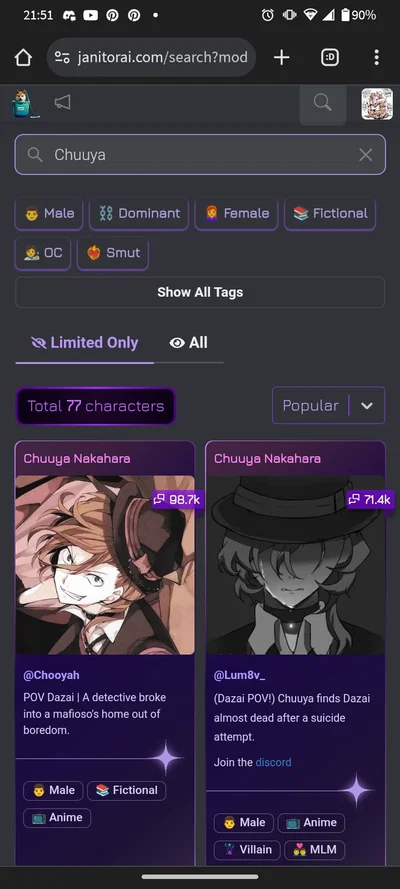Click the JanitorAI mascot logo
Viewport: 400px width, 889px height.
pos(25,104)
